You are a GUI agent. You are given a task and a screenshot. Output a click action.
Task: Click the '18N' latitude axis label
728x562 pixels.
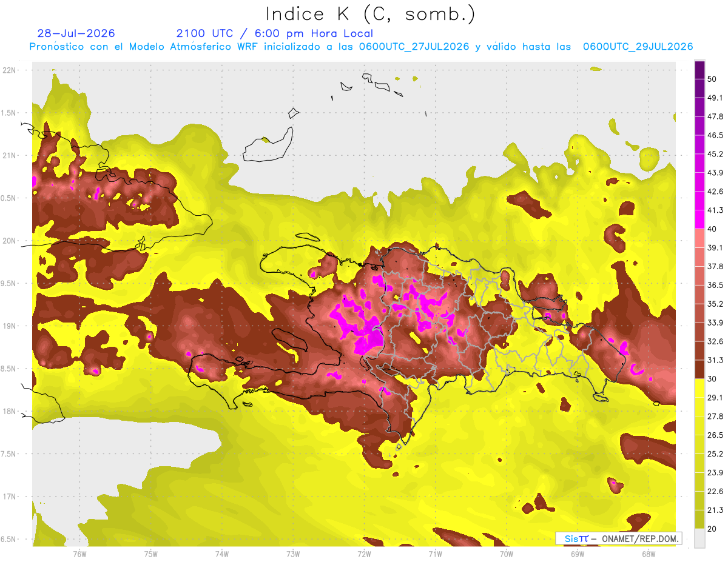pyautogui.click(x=10, y=412)
